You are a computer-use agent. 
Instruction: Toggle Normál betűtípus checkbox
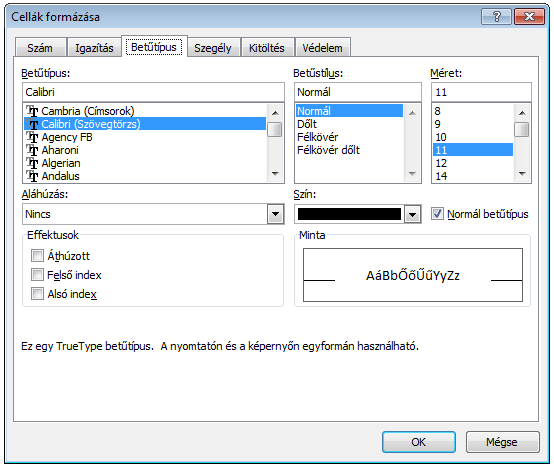[x=437, y=214]
